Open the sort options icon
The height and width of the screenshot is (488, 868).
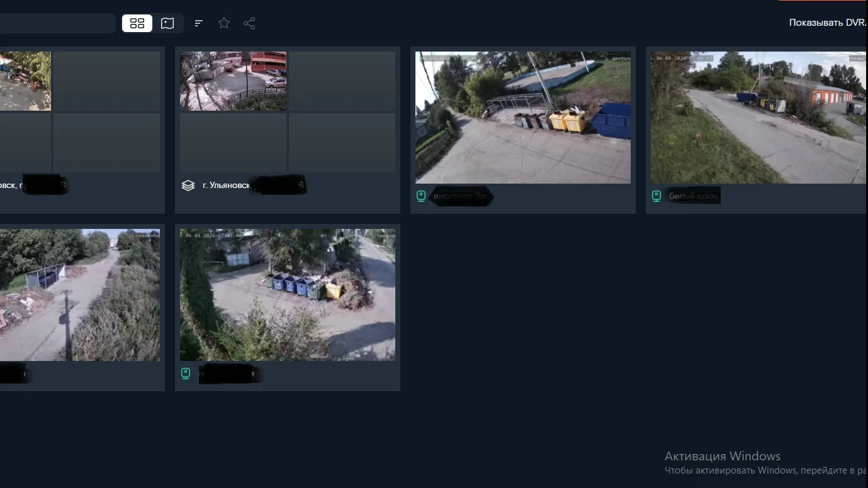(x=199, y=23)
